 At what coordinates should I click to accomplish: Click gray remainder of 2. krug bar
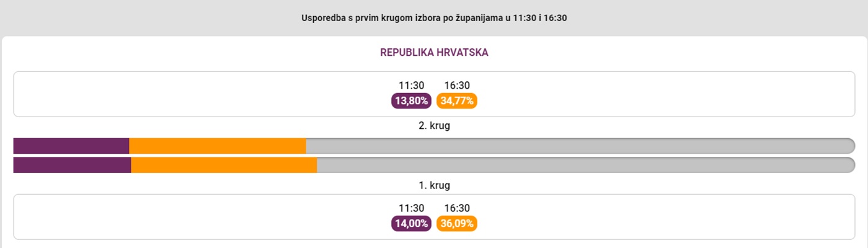point(580,146)
